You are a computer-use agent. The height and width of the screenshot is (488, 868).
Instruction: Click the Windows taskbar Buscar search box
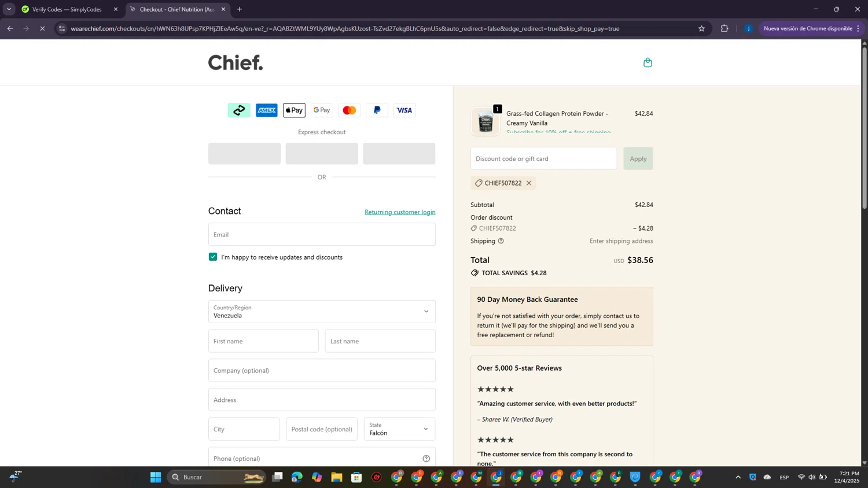pos(216,477)
